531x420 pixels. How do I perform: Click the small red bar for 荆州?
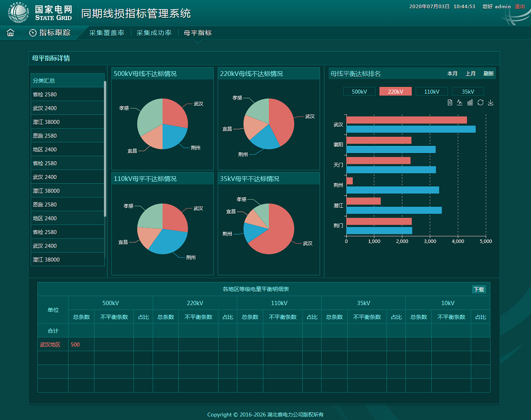350,181
